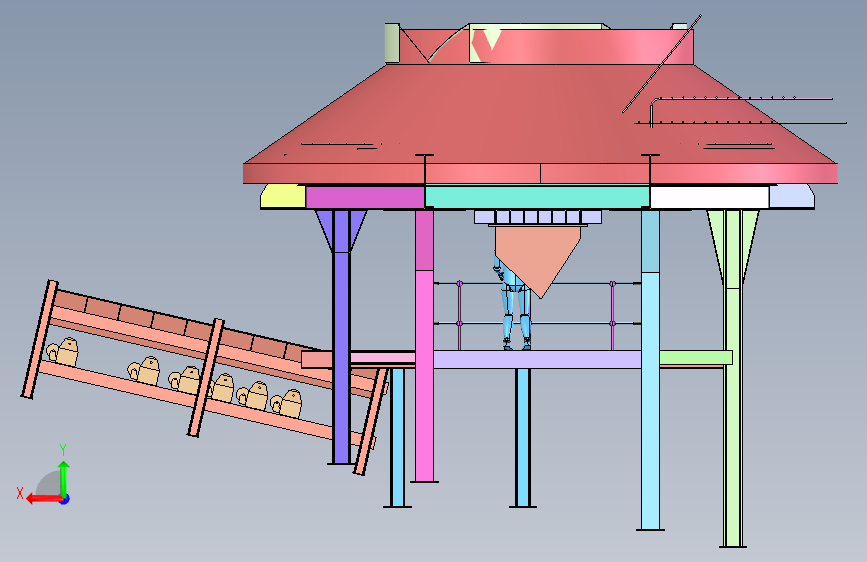The height and width of the screenshot is (562, 867).
Task: Select the conveyor's leftmost support frame post
Action: pyautogui.click(x=39, y=339)
